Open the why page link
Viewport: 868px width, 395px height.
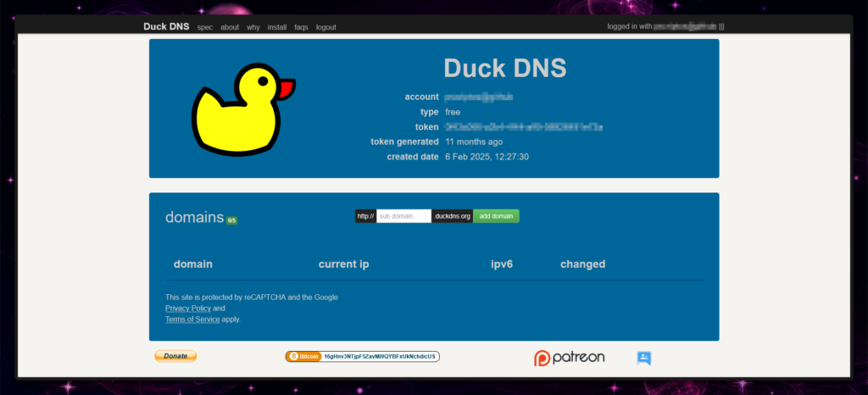click(x=253, y=27)
